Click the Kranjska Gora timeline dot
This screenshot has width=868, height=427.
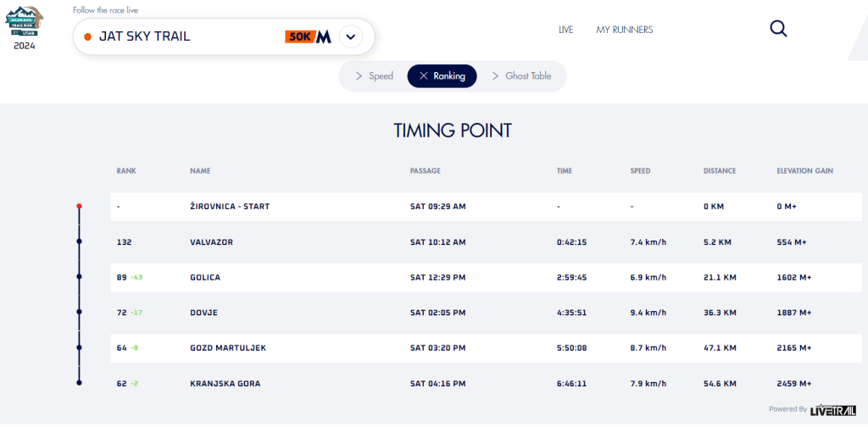[x=79, y=383]
